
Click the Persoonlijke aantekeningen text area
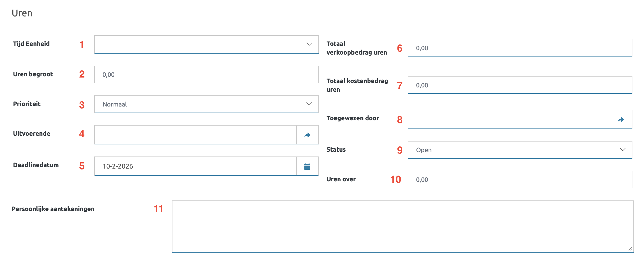(x=403, y=227)
